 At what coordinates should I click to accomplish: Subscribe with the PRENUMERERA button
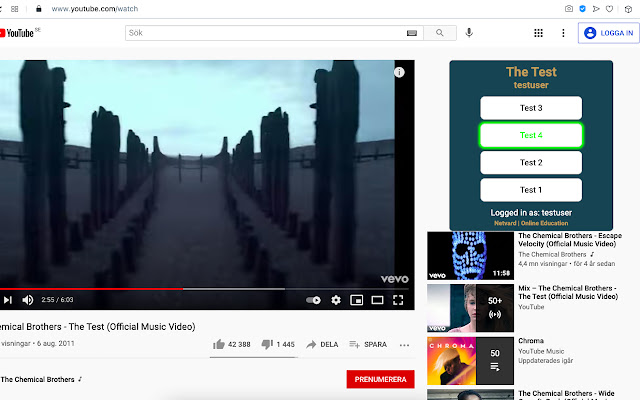tap(380, 379)
